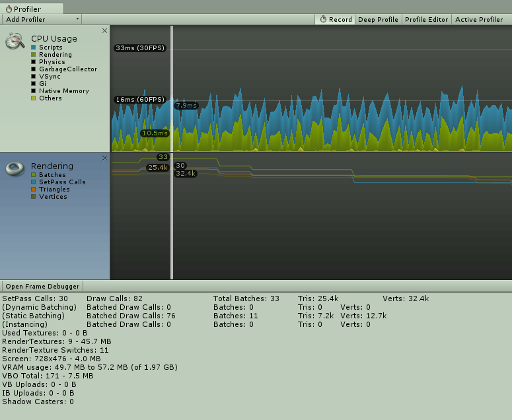Image resolution: width=512 pixels, height=420 pixels.
Task: Click the Profiler tab clock icon
Action: click(x=9, y=9)
